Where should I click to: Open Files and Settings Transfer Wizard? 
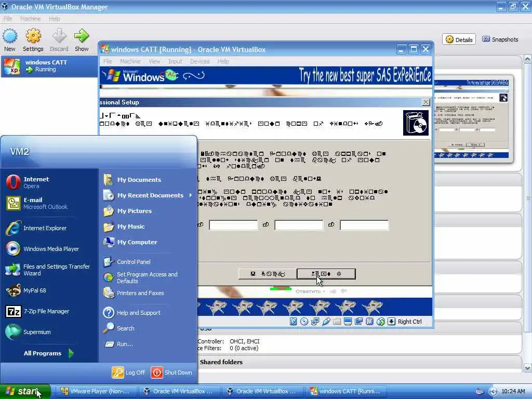[49, 270]
